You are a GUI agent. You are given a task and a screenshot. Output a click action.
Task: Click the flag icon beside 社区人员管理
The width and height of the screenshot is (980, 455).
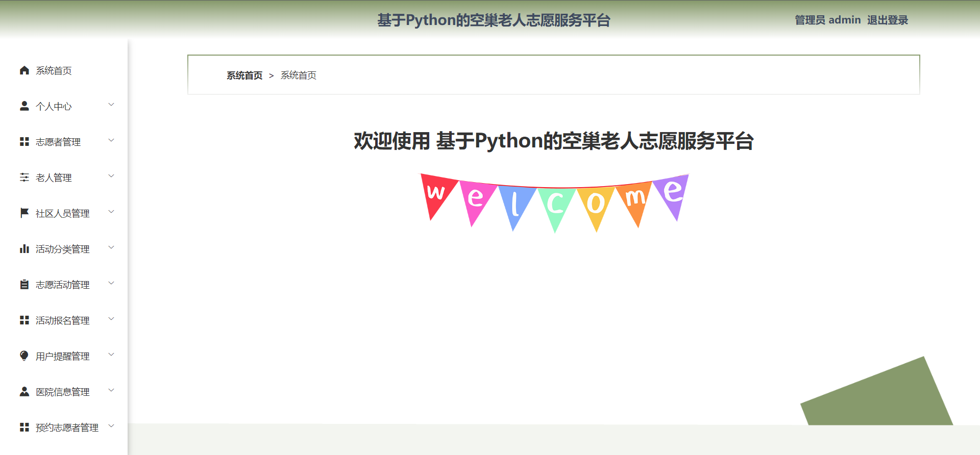point(24,213)
